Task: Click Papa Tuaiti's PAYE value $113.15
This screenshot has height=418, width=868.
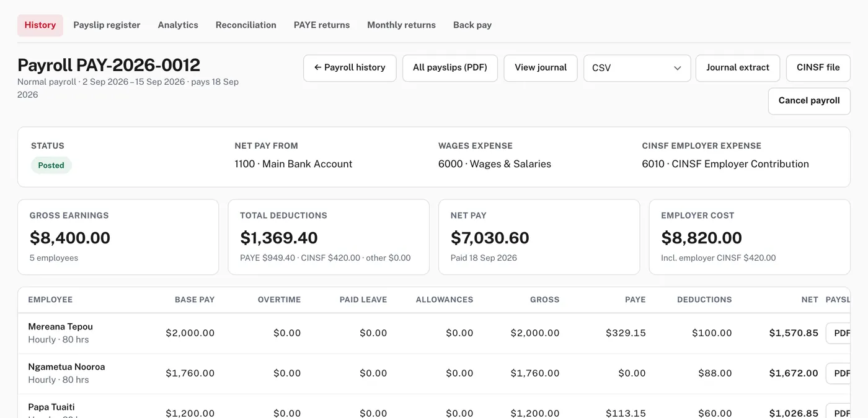Action: coord(626,413)
